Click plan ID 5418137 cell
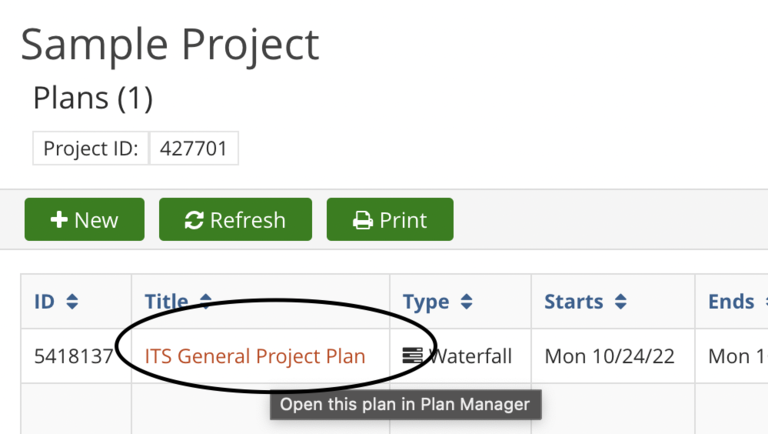 [73, 356]
